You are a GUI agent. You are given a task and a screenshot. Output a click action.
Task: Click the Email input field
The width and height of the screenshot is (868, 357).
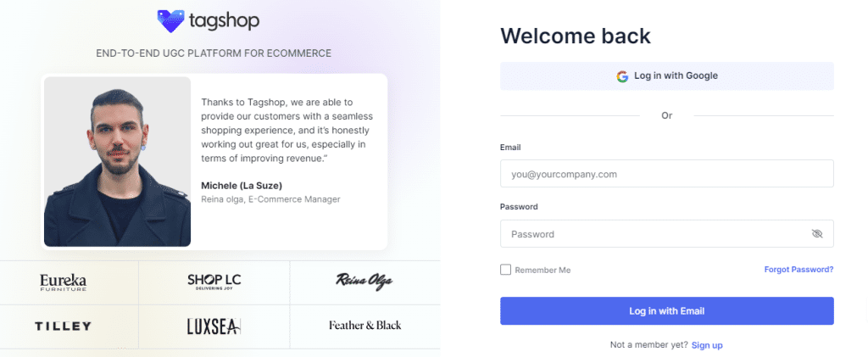click(666, 174)
